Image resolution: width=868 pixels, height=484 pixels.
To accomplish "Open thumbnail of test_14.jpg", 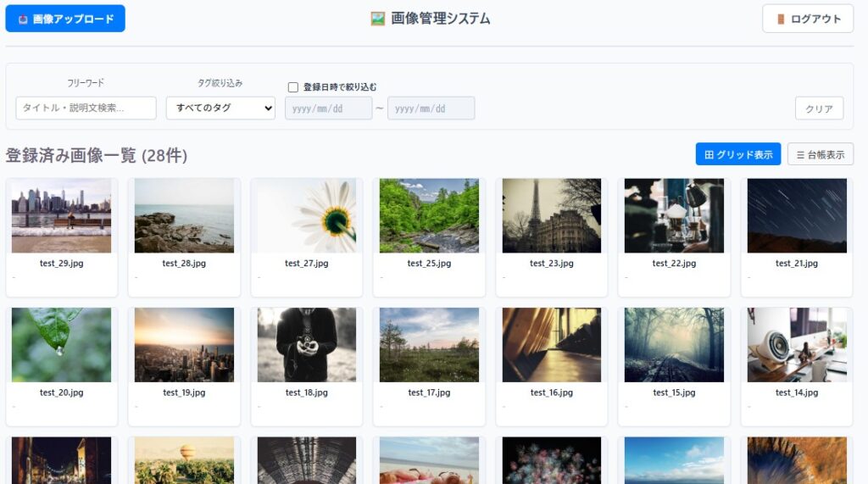I will pyautogui.click(x=797, y=345).
